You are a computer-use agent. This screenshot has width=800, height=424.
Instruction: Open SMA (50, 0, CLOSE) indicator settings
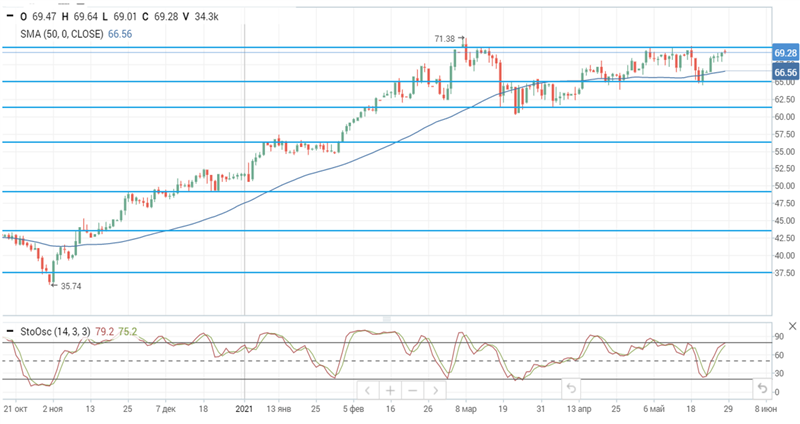62,34
